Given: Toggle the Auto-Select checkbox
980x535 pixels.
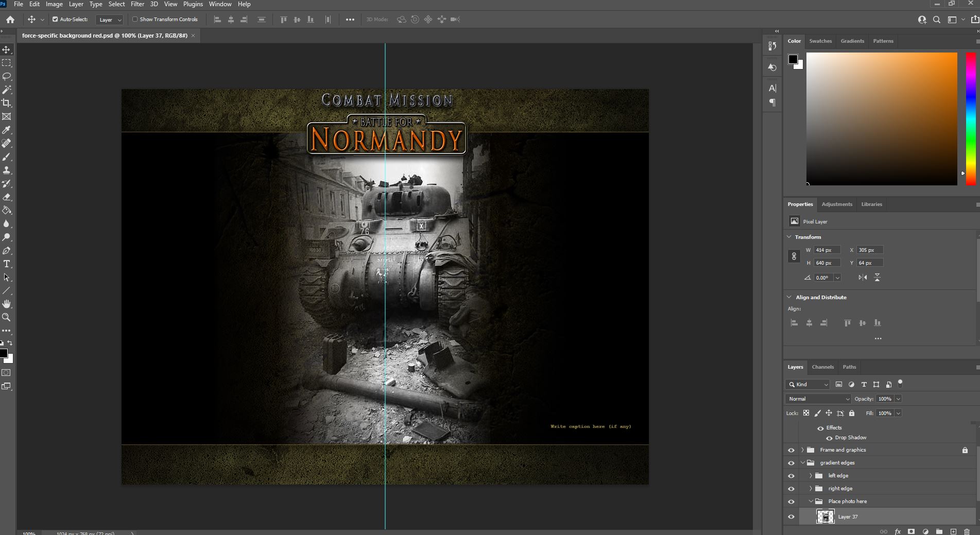Looking at the screenshot, I should click(x=55, y=20).
